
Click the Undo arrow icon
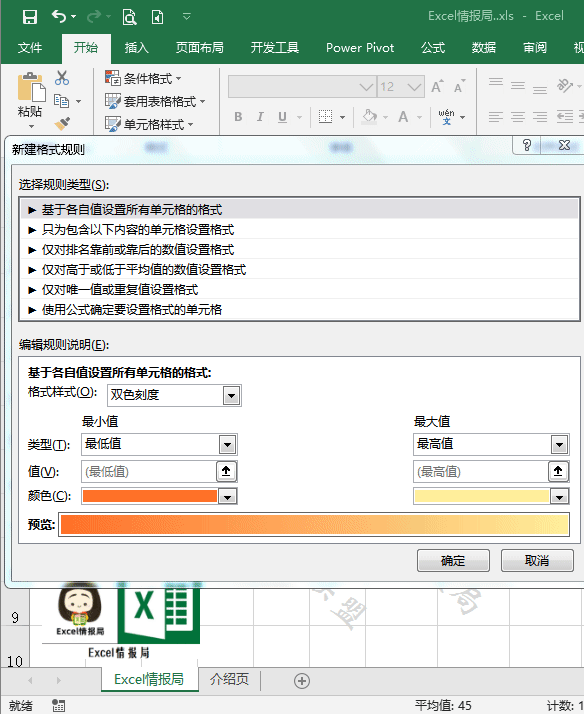pos(59,16)
